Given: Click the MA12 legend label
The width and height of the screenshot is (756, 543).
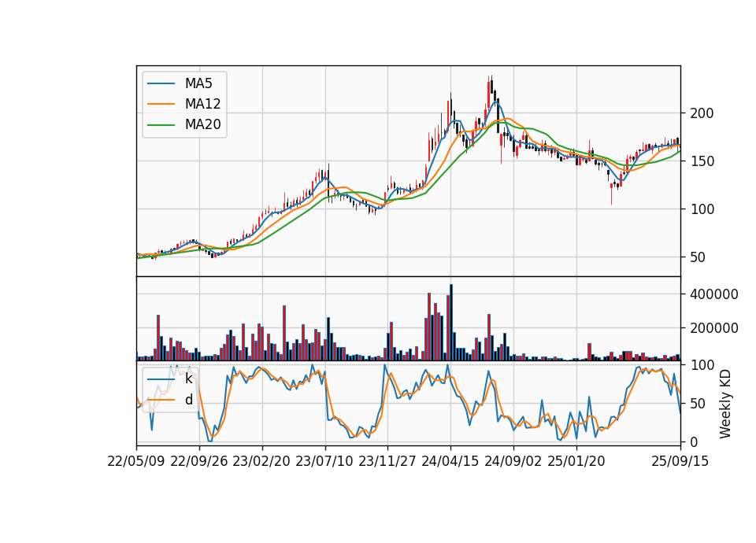Looking at the screenshot, I should tap(202, 104).
